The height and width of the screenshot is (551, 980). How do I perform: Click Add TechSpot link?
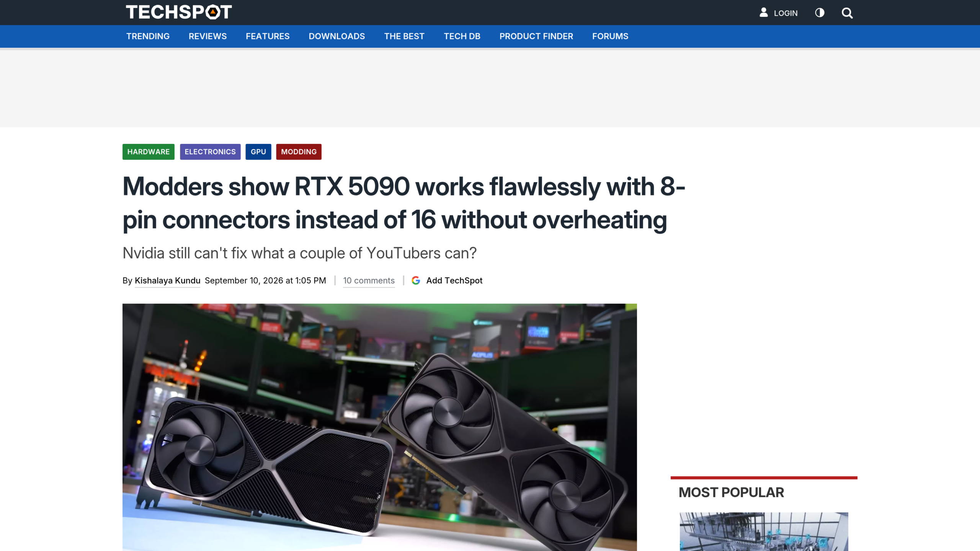(454, 280)
